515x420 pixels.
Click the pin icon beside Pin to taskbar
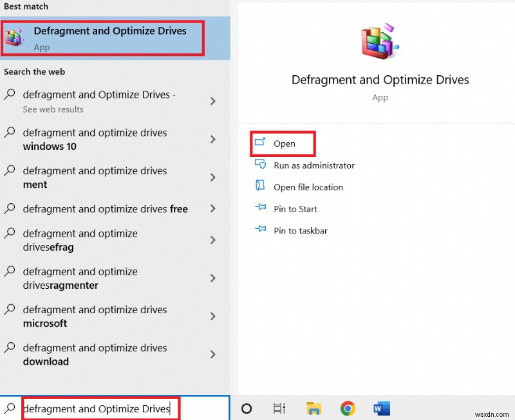click(261, 229)
